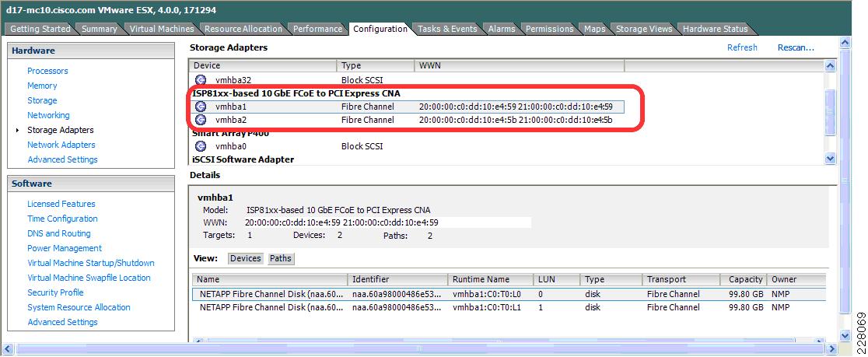Select the Configuration tab
The image size is (868, 357).
[380, 29]
